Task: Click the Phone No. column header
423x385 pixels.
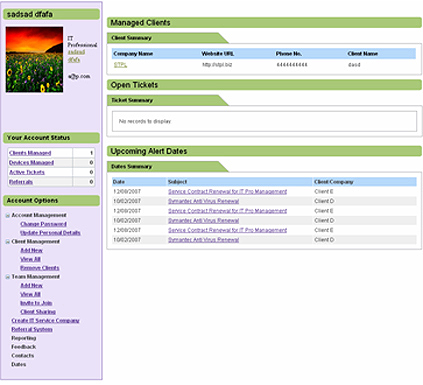Action: click(x=289, y=54)
